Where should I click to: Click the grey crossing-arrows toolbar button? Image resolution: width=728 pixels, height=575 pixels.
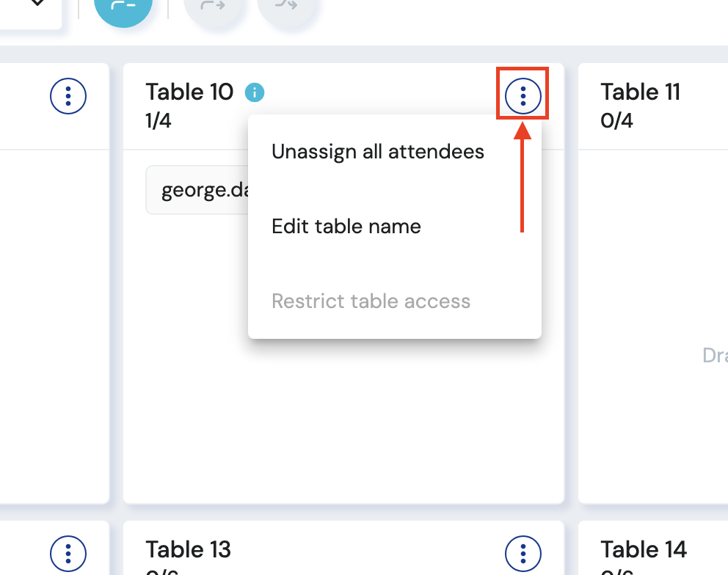(288, 6)
